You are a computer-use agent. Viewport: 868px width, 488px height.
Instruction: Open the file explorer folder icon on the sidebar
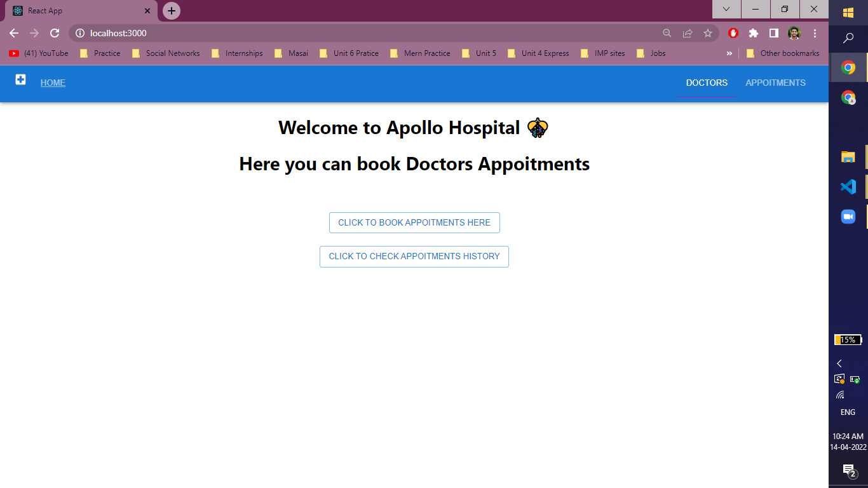coord(848,156)
